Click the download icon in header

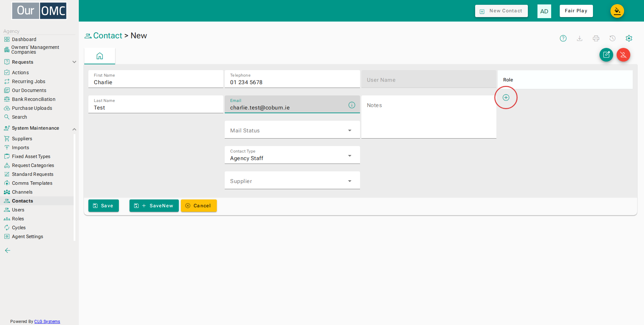[x=580, y=38]
